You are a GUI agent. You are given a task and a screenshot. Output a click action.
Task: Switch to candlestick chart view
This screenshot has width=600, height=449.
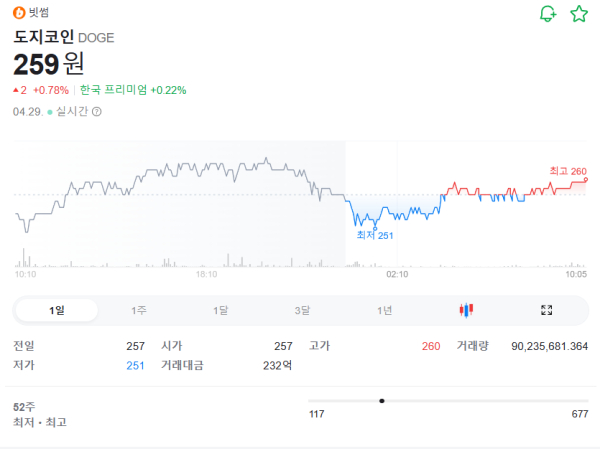[466, 310]
